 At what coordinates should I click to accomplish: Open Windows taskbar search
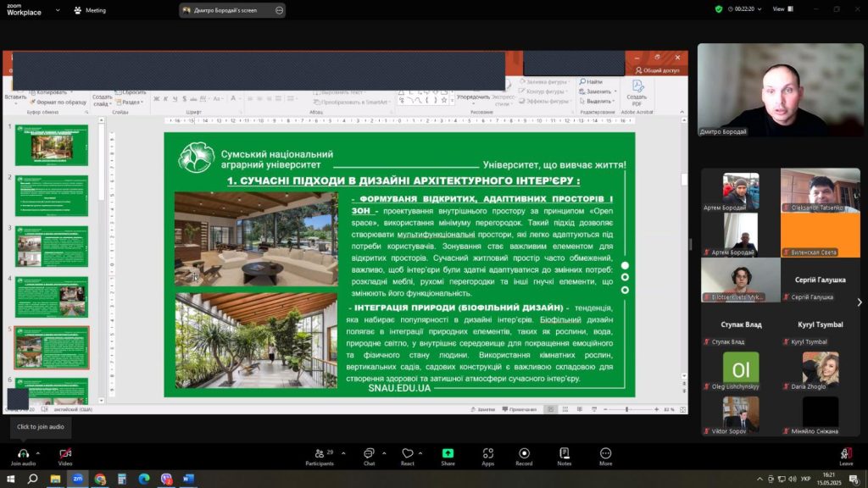33,479
